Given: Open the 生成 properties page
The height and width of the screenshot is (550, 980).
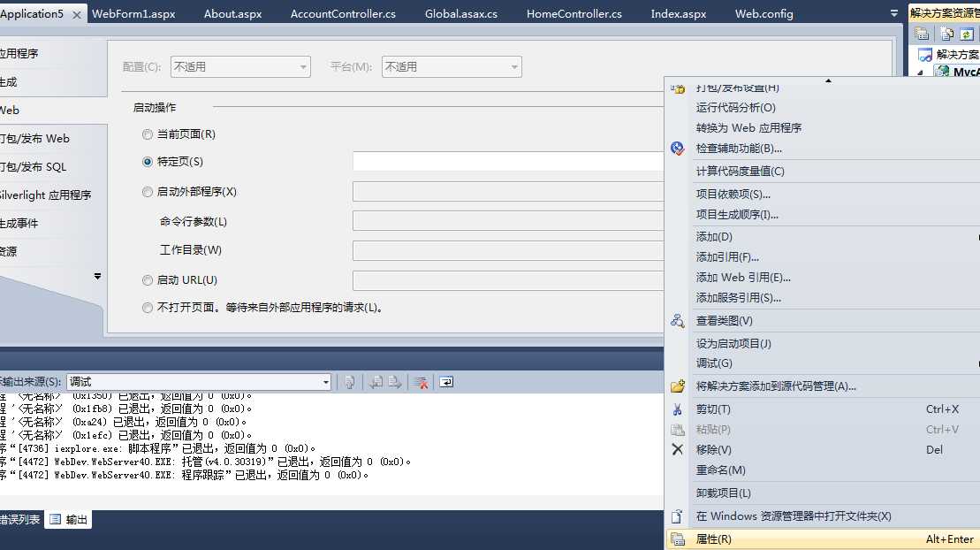Looking at the screenshot, I should click(52, 82).
